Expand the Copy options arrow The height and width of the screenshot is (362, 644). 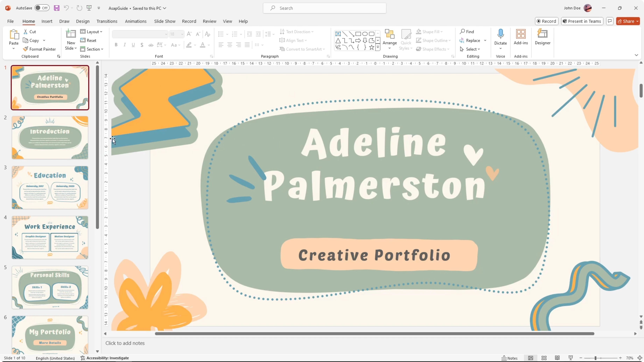(44, 40)
